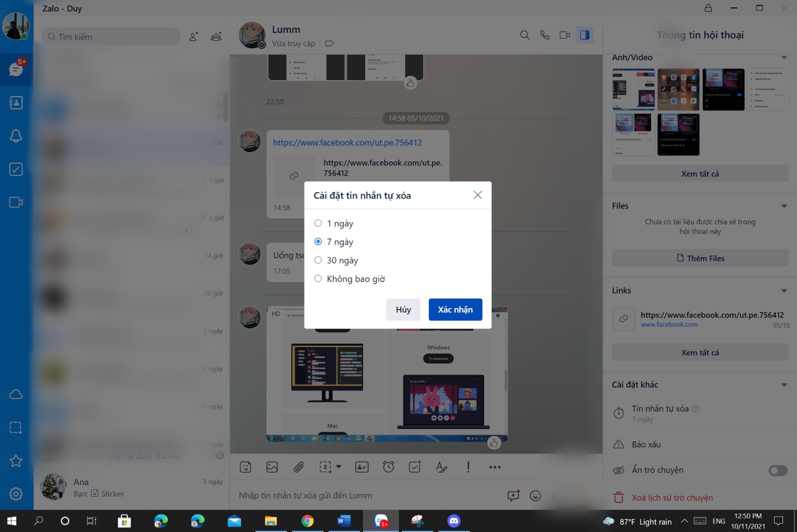This screenshot has height=532, width=797.
Task: Click the create group icon
Action: tap(216, 36)
